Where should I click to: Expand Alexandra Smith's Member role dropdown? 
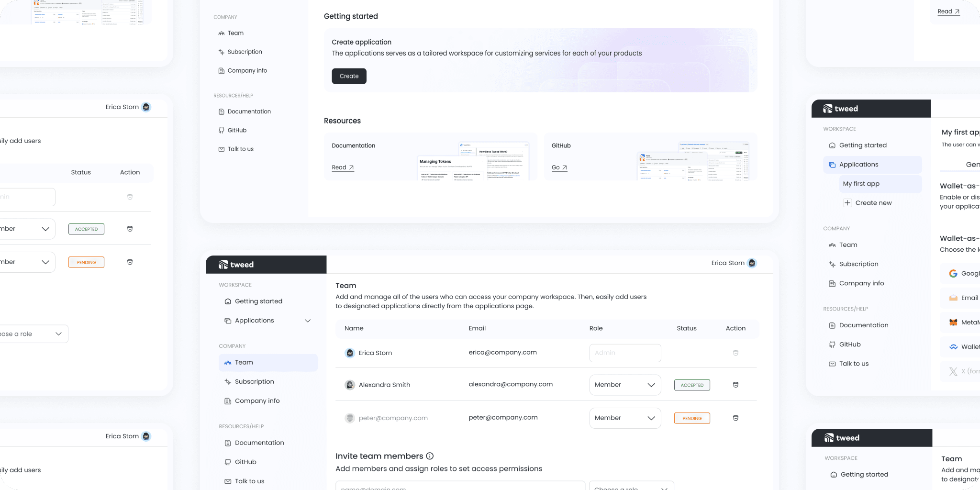coord(651,385)
